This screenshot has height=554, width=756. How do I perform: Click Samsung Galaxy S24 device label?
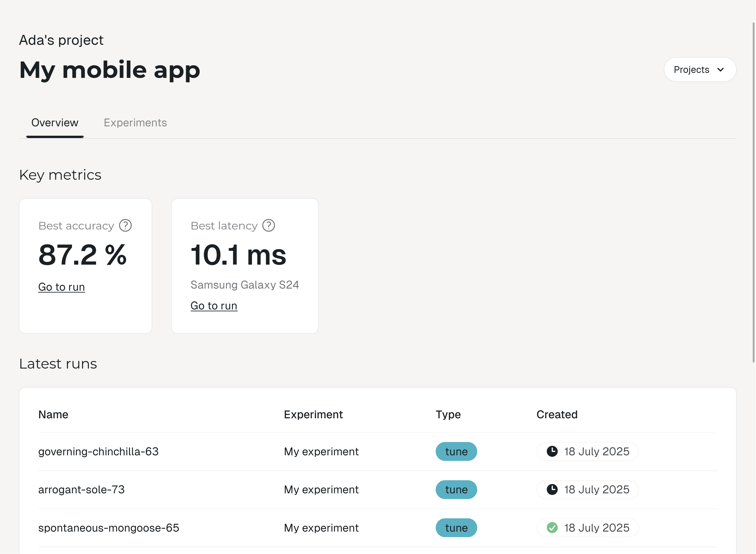245,285
